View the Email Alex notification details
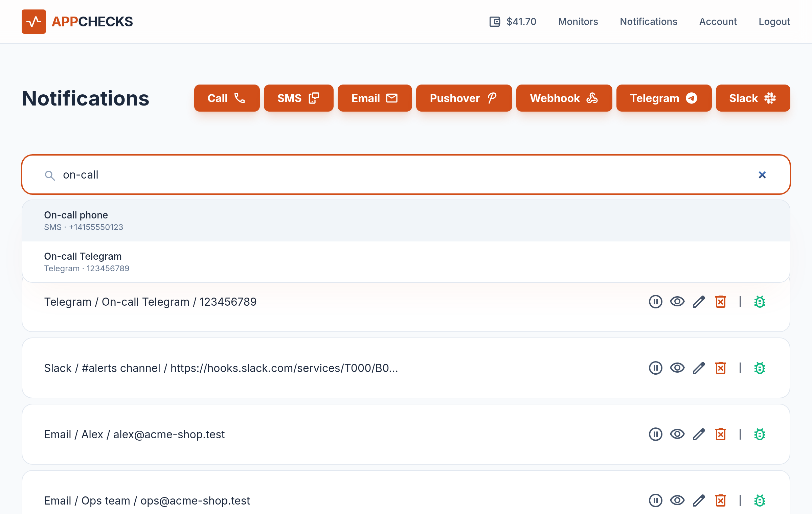The height and width of the screenshot is (514, 812). click(x=677, y=434)
